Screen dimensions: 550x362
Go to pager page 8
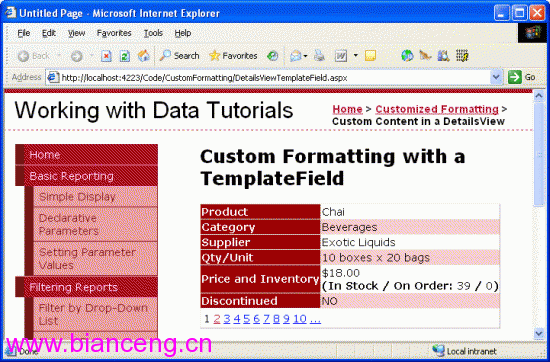click(276, 319)
